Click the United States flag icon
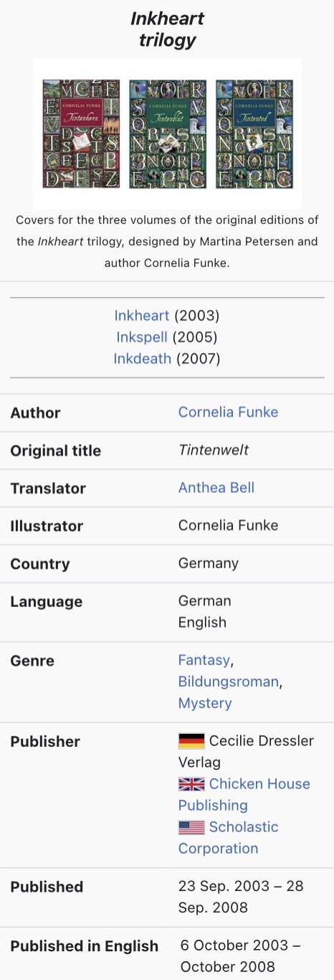This screenshot has height=980, width=334. 191,827
